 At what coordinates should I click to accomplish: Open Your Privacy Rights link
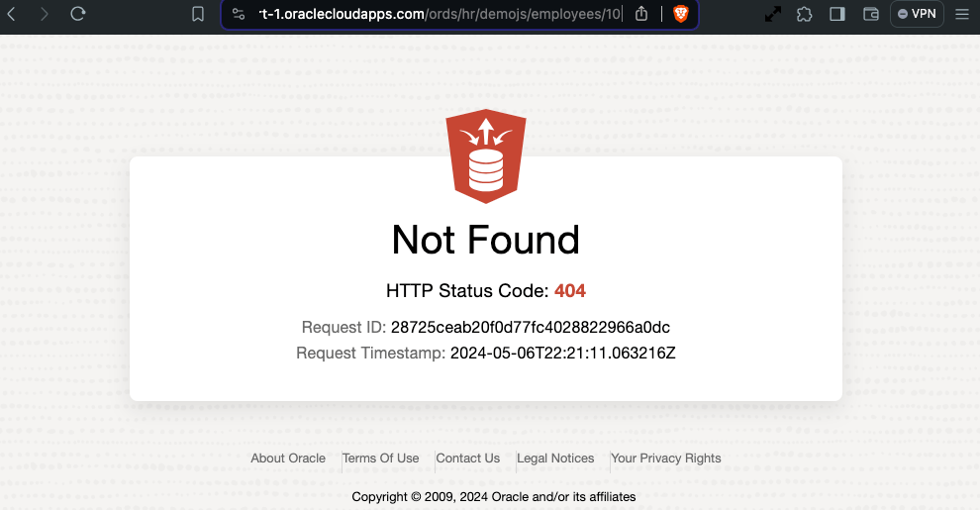665,459
